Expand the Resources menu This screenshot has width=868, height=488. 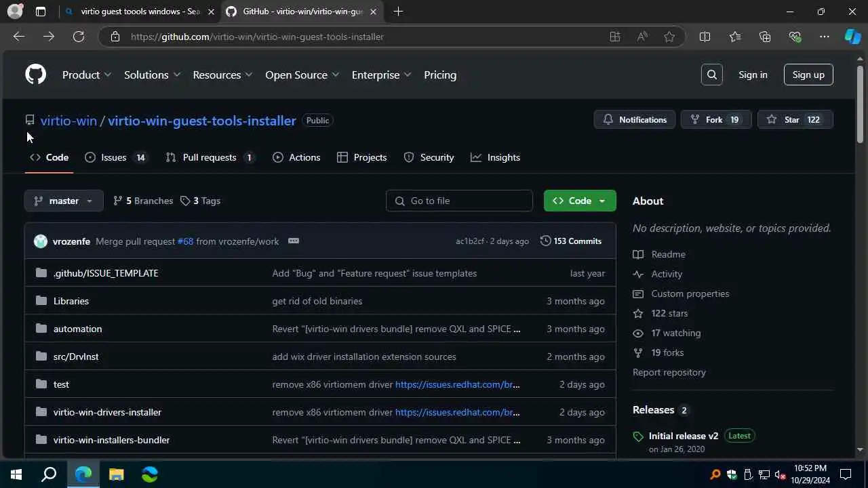click(x=222, y=75)
